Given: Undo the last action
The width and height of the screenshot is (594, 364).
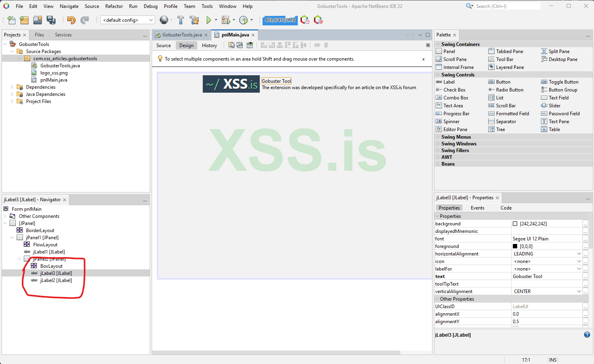Looking at the screenshot, I should pos(71,20).
